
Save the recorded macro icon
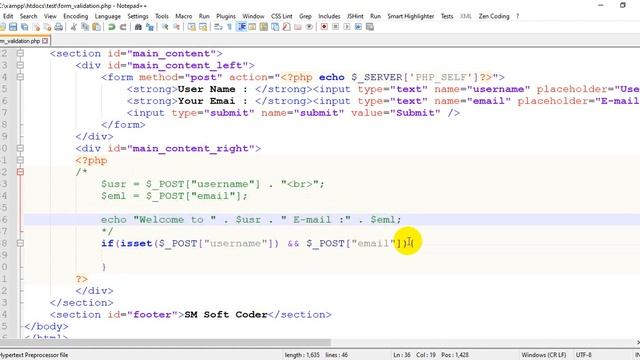370,27
